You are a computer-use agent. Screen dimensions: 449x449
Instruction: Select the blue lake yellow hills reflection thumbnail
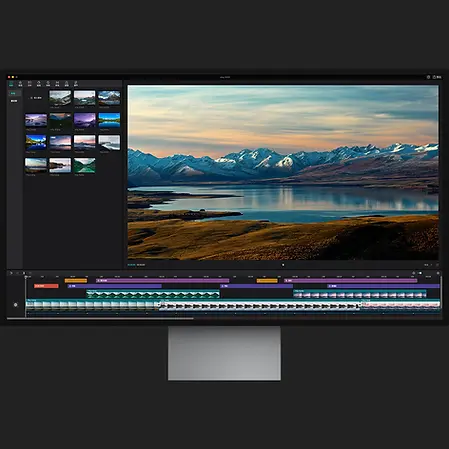click(36, 143)
